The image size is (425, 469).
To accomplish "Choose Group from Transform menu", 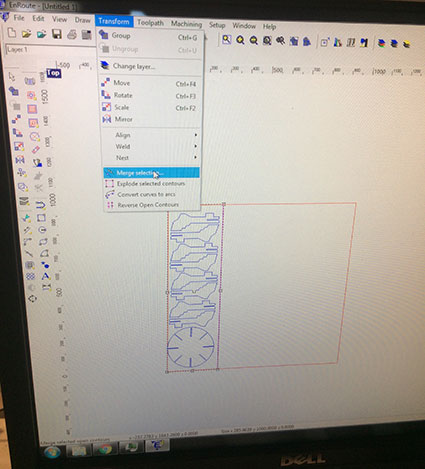I will [x=150, y=36].
